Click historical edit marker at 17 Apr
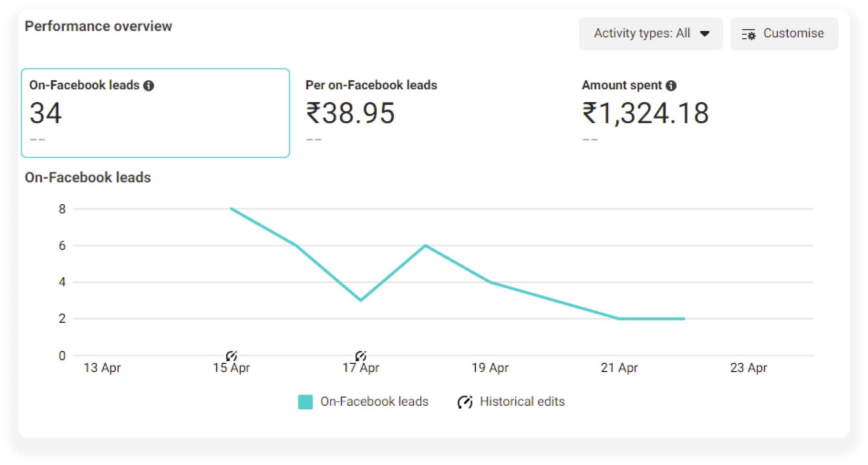The image size is (868, 465). pos(360,356)
